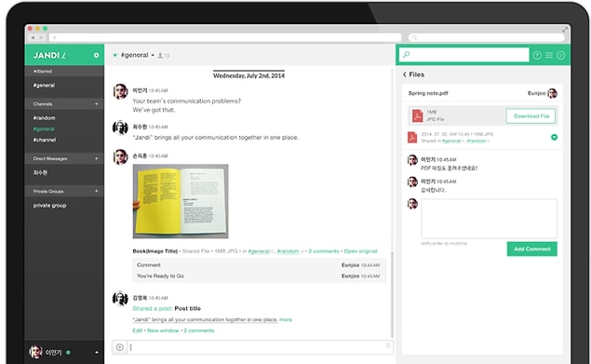Click the help icon in the green toolbar
Image resolution: width=591 pixels, height=364 pixels.
tap(537, 56)
